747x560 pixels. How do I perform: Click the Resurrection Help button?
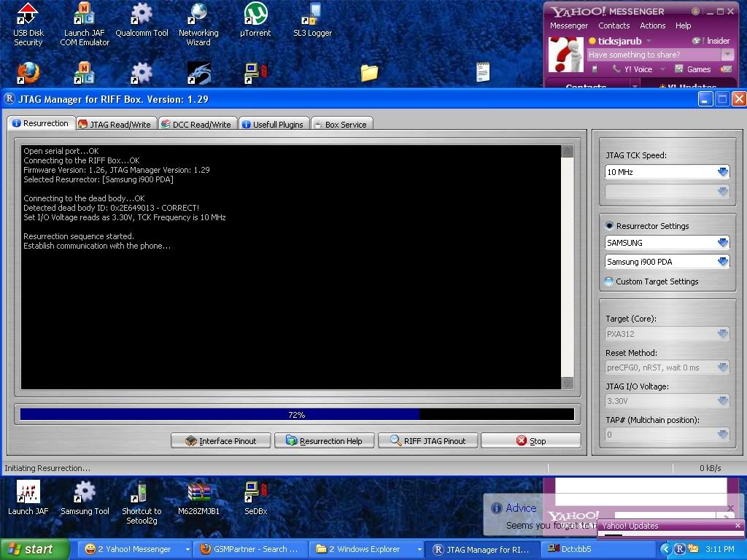coord(325,441)
